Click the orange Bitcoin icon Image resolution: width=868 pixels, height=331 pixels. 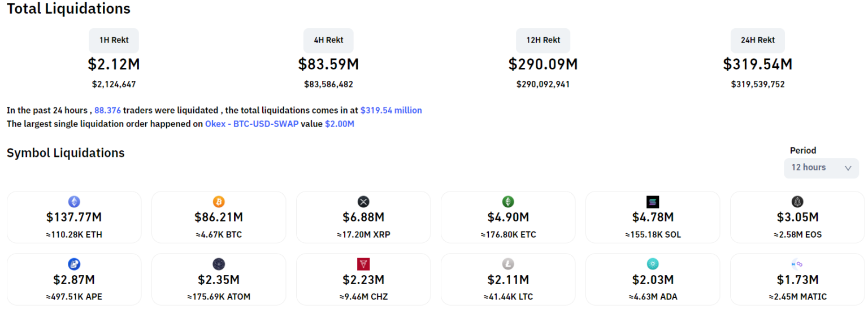(x=219, y=202)
